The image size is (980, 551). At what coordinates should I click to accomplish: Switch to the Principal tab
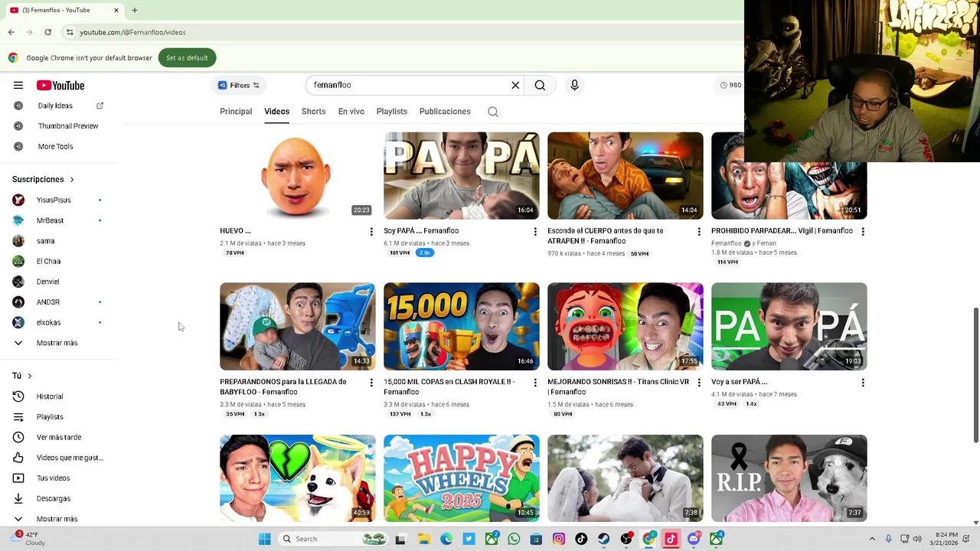(236, 112)
